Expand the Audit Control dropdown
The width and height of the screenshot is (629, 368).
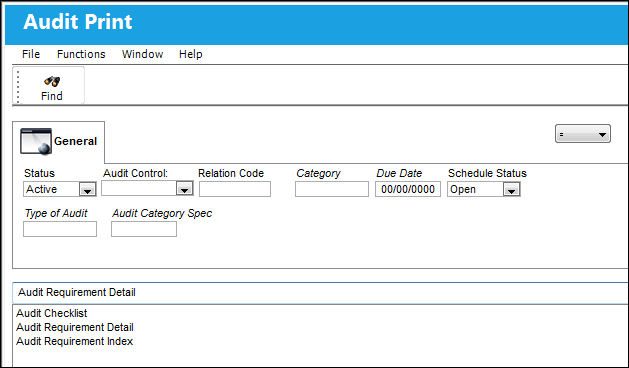[x=185, y=189]
